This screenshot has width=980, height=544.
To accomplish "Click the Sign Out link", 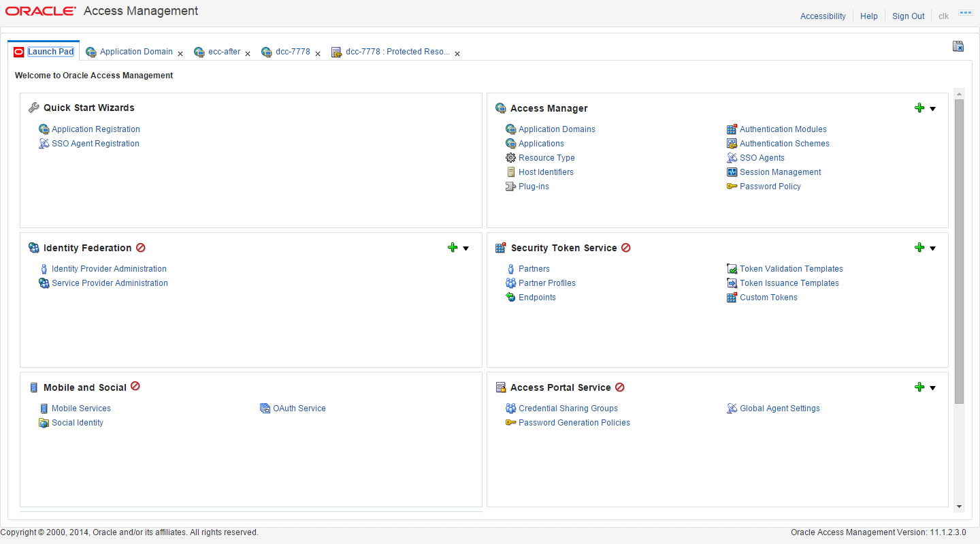I will 909,16.
